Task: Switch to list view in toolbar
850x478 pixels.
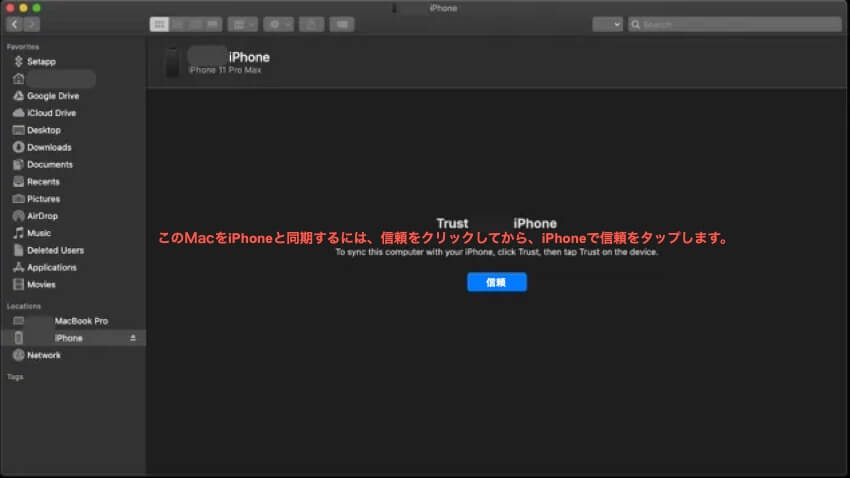Action: [177, 24]
